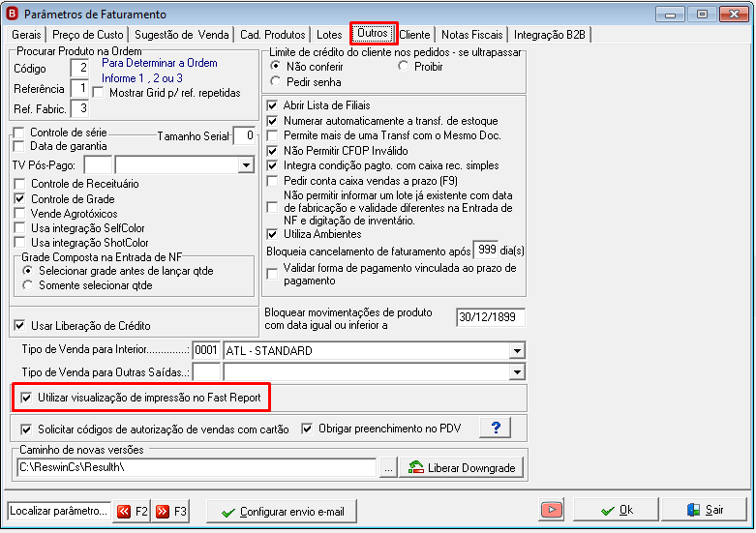
Task: Open the Preço de Custo tab
Action: tap(88, 35)
